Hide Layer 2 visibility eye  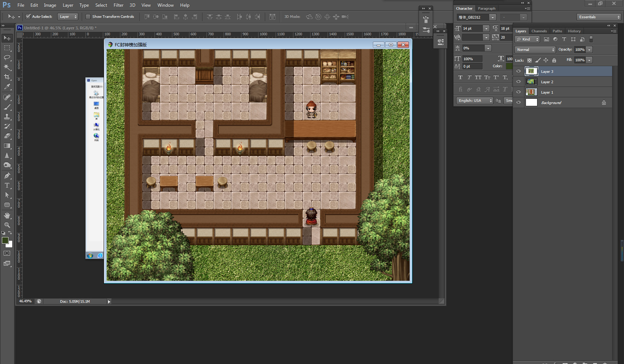(519, 82)
